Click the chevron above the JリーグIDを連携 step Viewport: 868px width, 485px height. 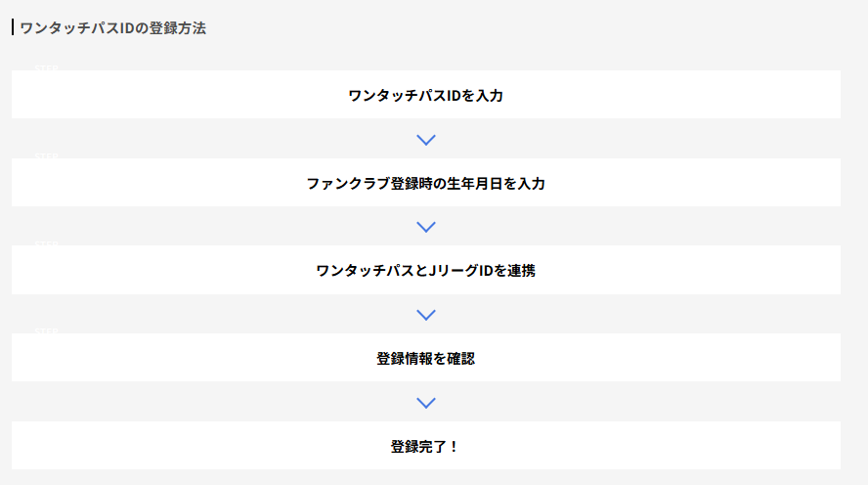[425, 227]
